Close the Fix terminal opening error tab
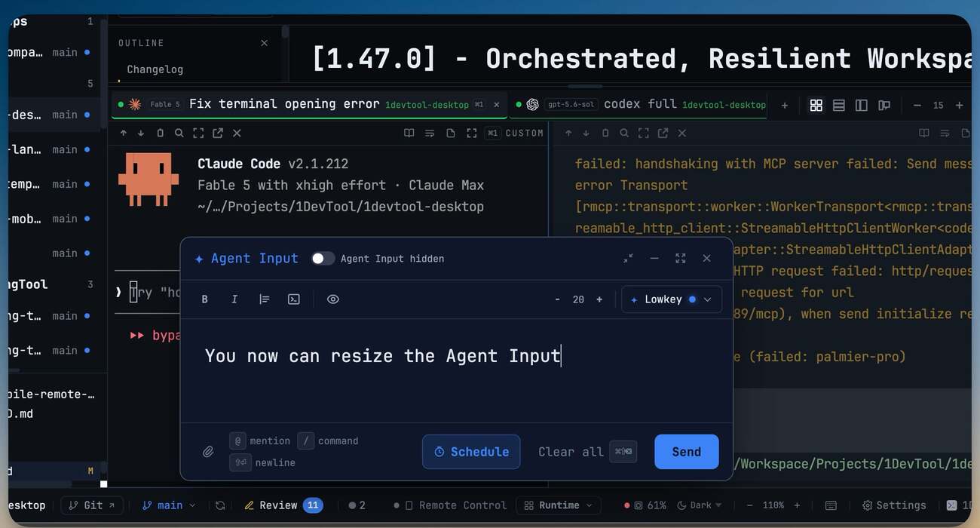Screen dimensions: 980x528 tap(496, 105)
